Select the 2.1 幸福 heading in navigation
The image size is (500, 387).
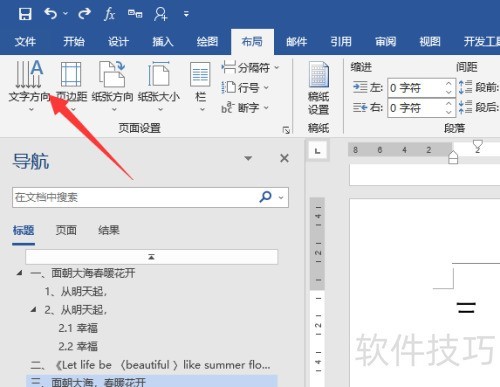(x=78, y=328)
